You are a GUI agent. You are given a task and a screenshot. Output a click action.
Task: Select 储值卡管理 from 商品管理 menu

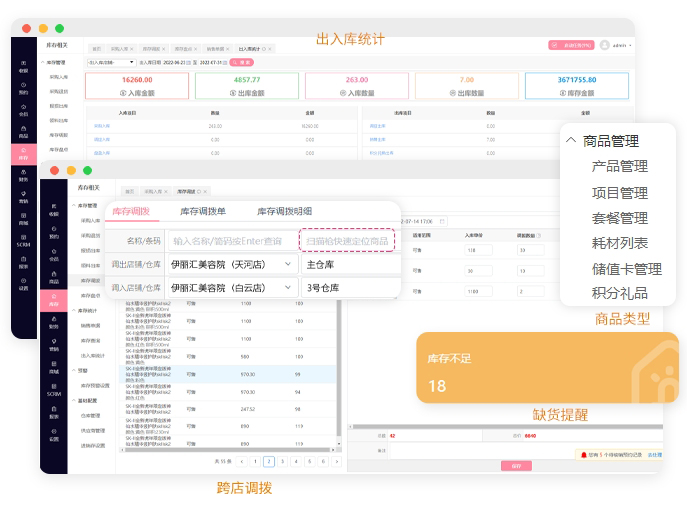coord(626,268)
